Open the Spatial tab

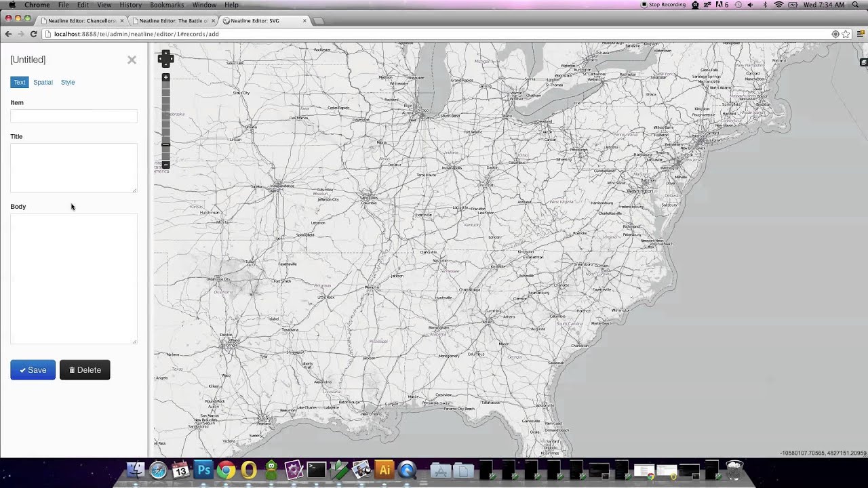[x=43, y=82]
